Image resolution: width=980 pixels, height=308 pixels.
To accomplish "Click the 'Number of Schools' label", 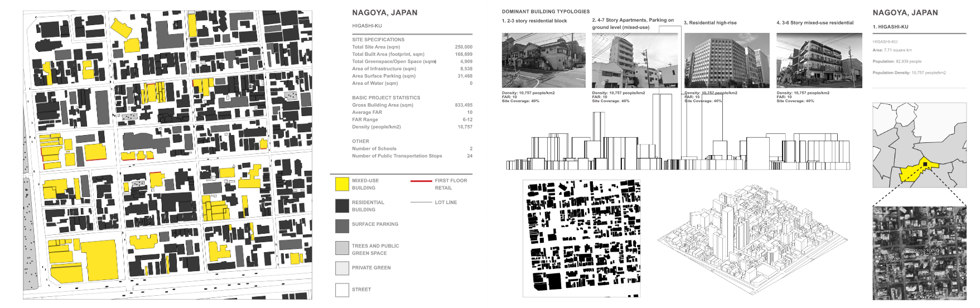I will [374, 148].
